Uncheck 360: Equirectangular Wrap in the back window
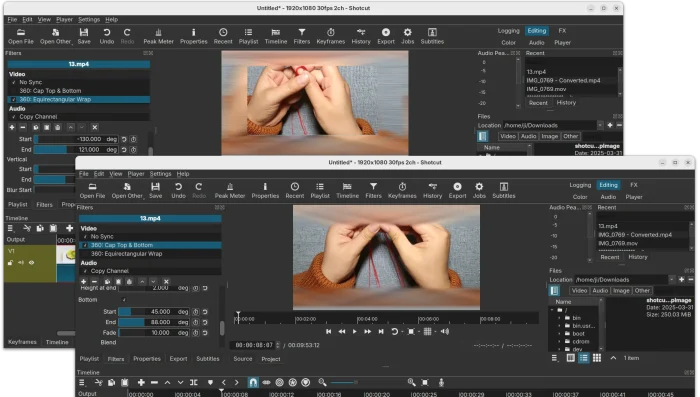Screen dimensions: 700x397 click(13, 100)
